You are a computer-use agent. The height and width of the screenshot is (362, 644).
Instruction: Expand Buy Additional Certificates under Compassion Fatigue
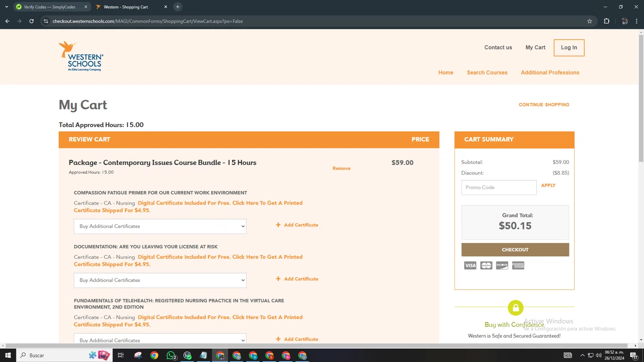tap(160, 226)
